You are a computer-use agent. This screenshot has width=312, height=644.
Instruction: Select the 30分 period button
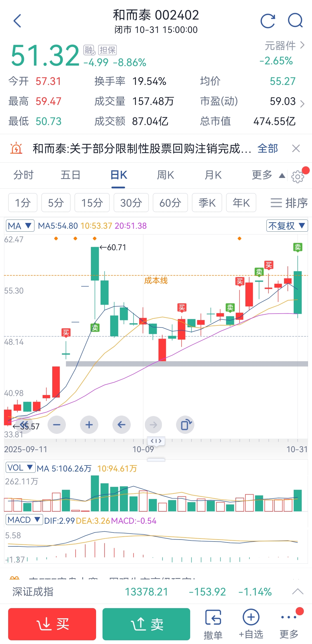(131, 203)
